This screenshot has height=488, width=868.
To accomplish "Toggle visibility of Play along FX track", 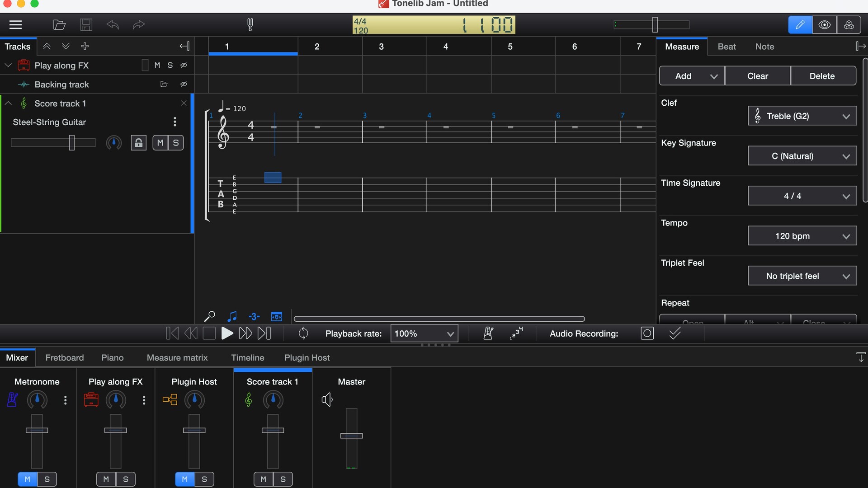I will (184, 66).
